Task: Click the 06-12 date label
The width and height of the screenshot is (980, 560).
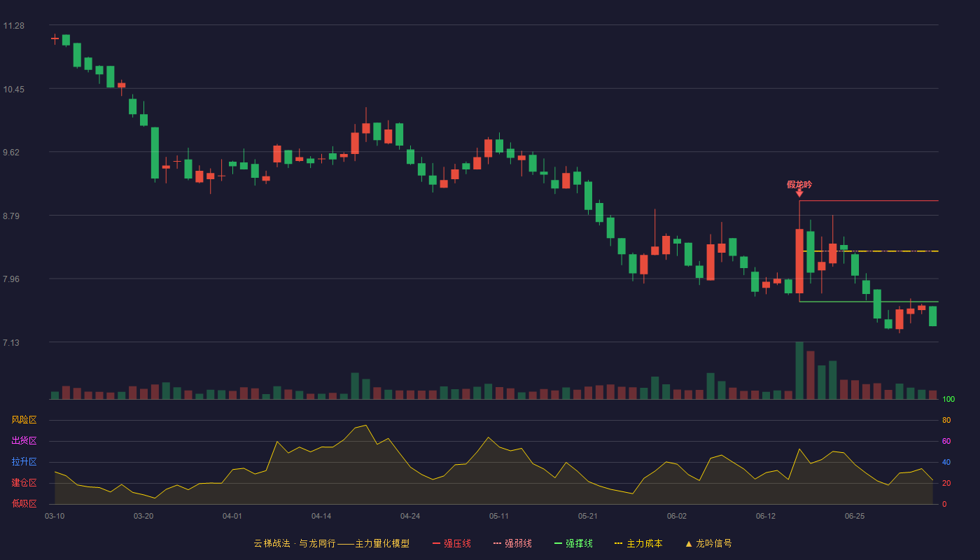Action: coord(766,516)
